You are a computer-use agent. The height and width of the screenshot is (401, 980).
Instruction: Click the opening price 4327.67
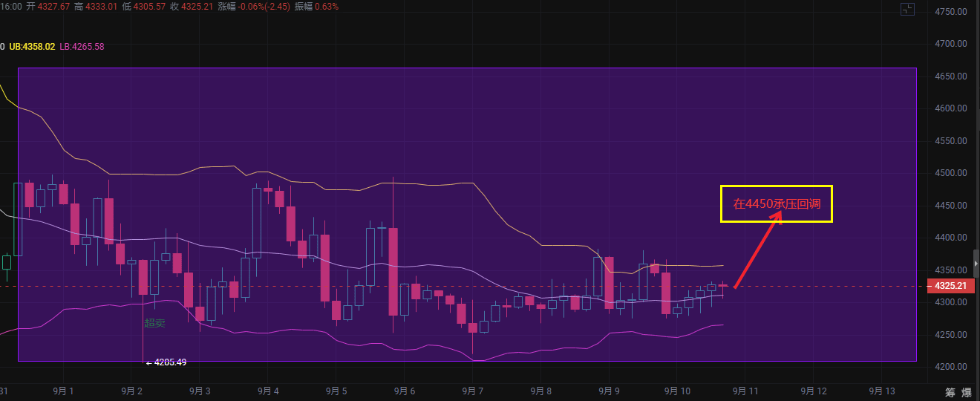click(x=53, y=7)
